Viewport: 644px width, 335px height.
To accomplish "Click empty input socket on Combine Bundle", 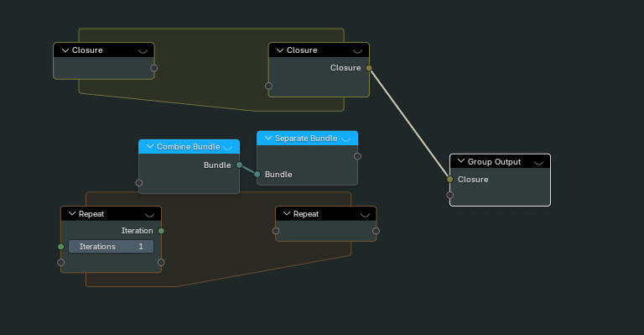I will coord(139,182).
